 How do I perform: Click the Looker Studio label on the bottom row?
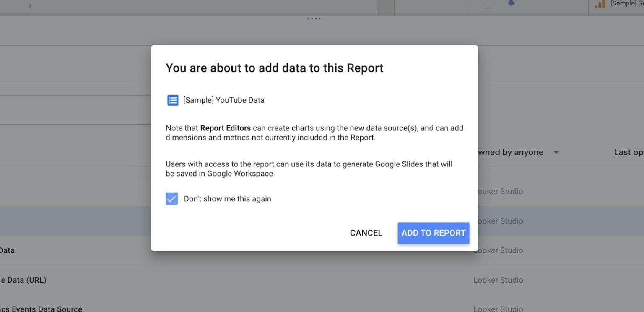[498, 309]
